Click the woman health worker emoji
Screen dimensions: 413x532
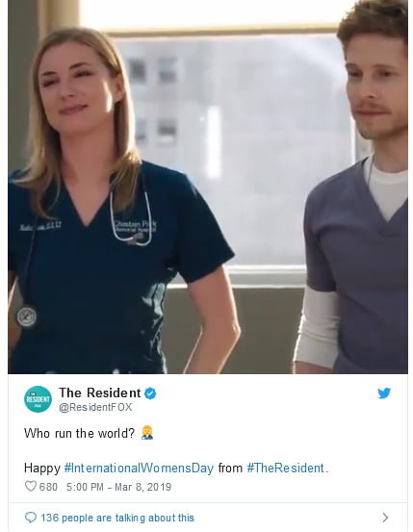point(147,433)
